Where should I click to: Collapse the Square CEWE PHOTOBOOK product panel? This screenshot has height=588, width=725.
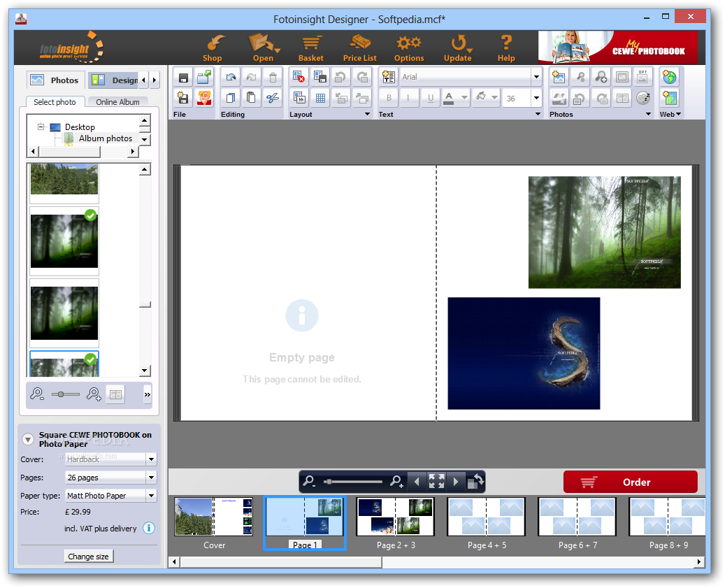tap(28, 439)
